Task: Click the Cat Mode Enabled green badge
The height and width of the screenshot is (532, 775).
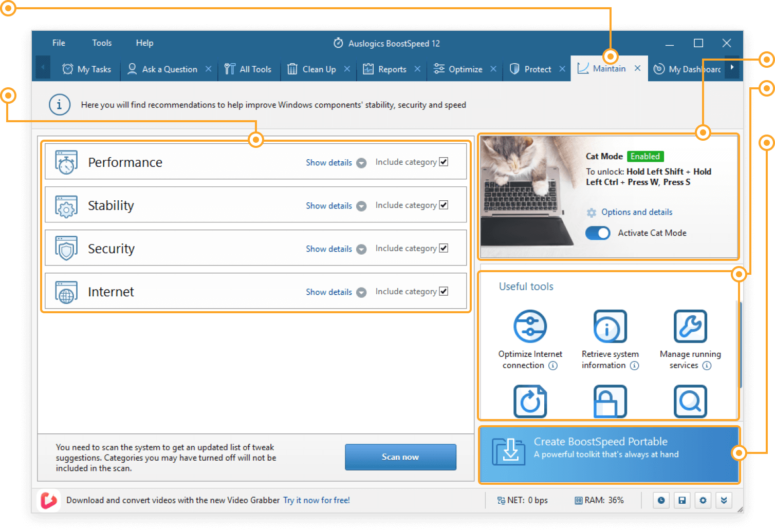Action: click(645, 156)
